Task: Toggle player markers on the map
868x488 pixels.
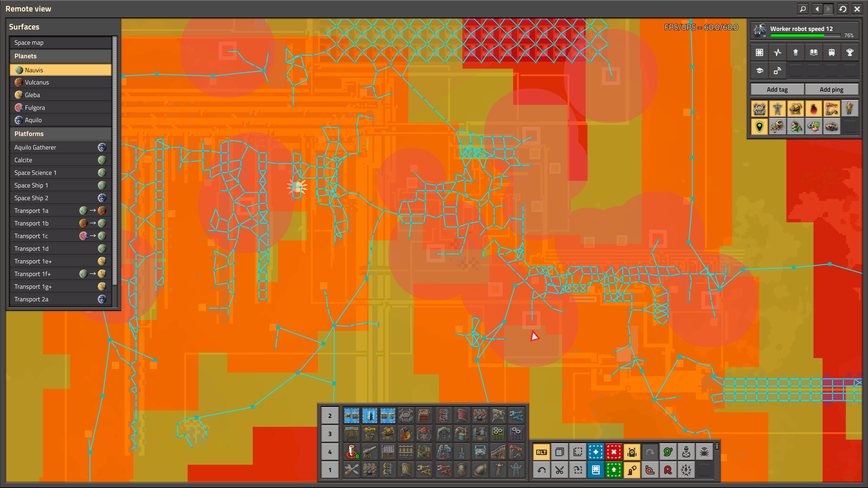Action: click(x=850, y=109)
